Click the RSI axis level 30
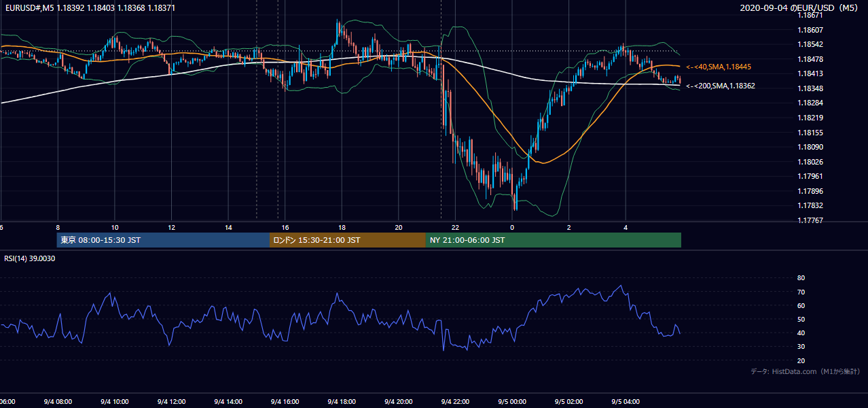Viewport: 868px width, 408px height. [801, 347]
